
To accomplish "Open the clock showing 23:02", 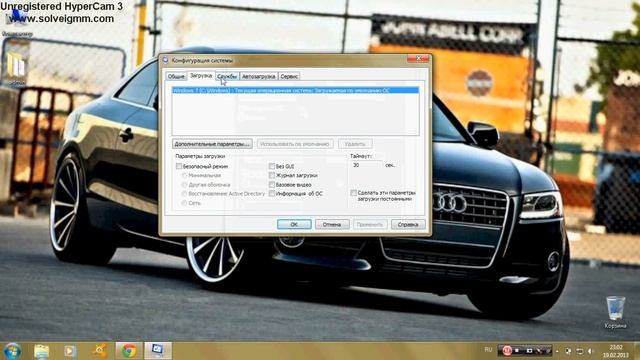I will tap(616, 351).
